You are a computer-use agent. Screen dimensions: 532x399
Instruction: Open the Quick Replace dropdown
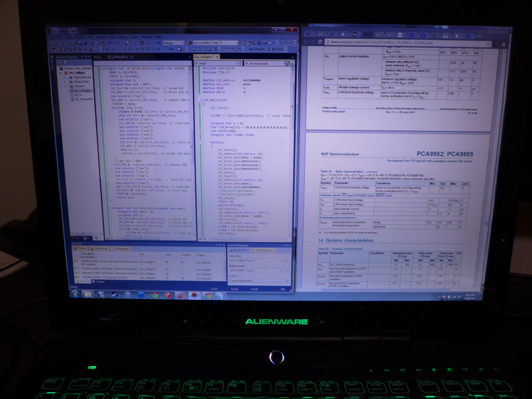264,250
